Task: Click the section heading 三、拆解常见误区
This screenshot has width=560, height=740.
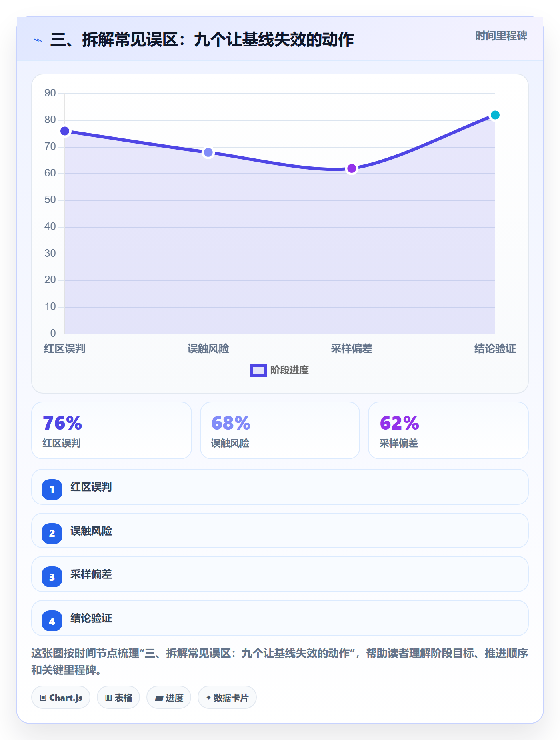Action: [x=202, y=40]
